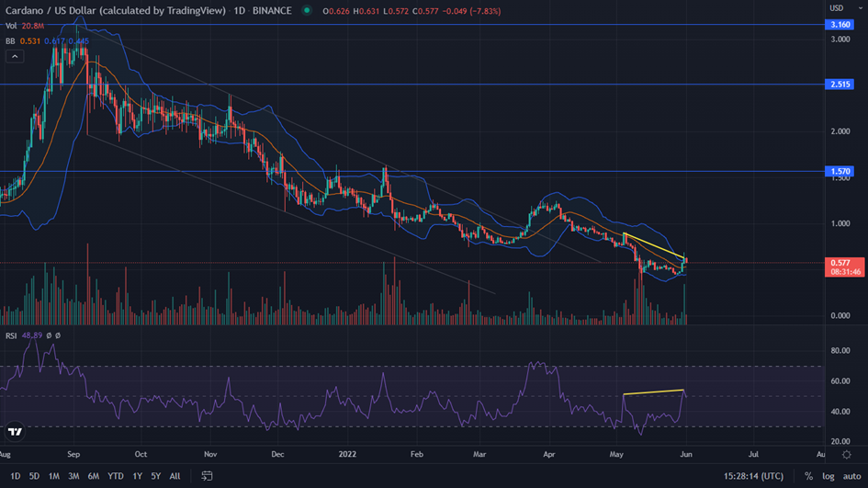Click the 2.515 horizontal line price label

(x=840, y=85)
